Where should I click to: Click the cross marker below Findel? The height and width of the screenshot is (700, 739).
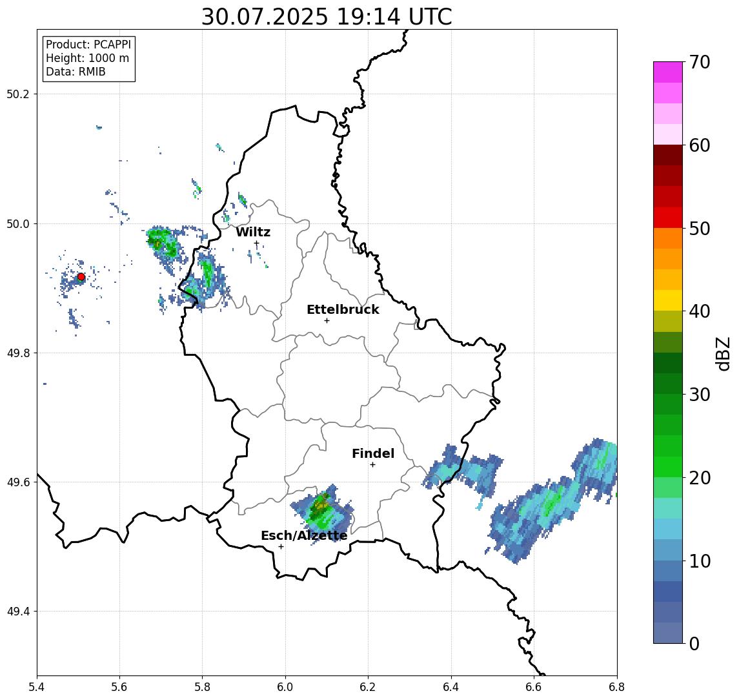(372, 465)
